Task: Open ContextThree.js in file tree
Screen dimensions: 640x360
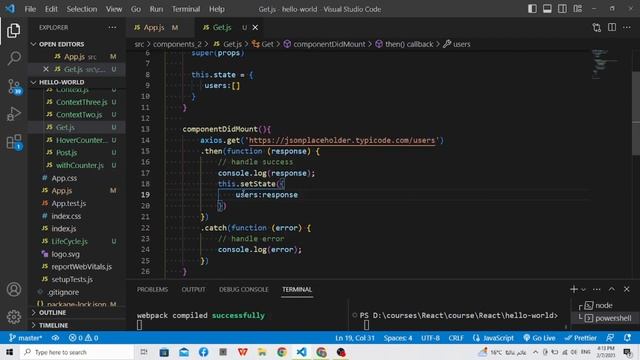Action: (x=82, y=102)
